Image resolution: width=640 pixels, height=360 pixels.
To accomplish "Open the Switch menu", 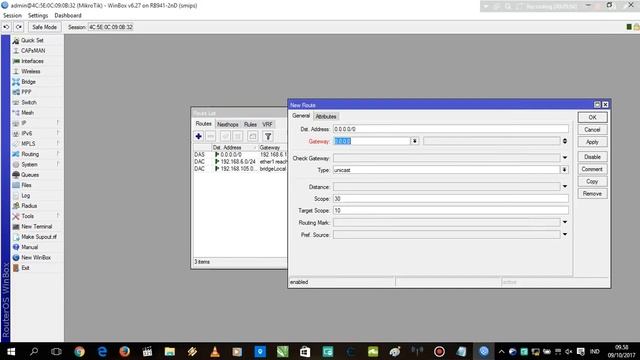I will pos(29,102).
